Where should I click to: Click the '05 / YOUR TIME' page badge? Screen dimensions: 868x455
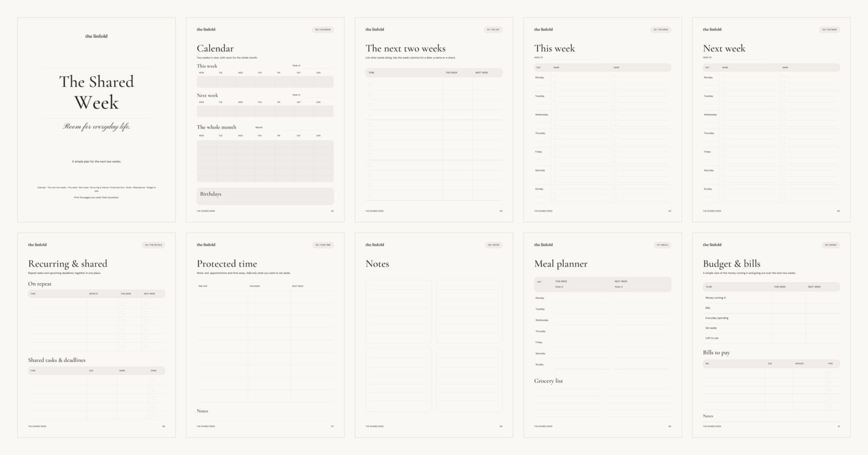tap(323, 245)
